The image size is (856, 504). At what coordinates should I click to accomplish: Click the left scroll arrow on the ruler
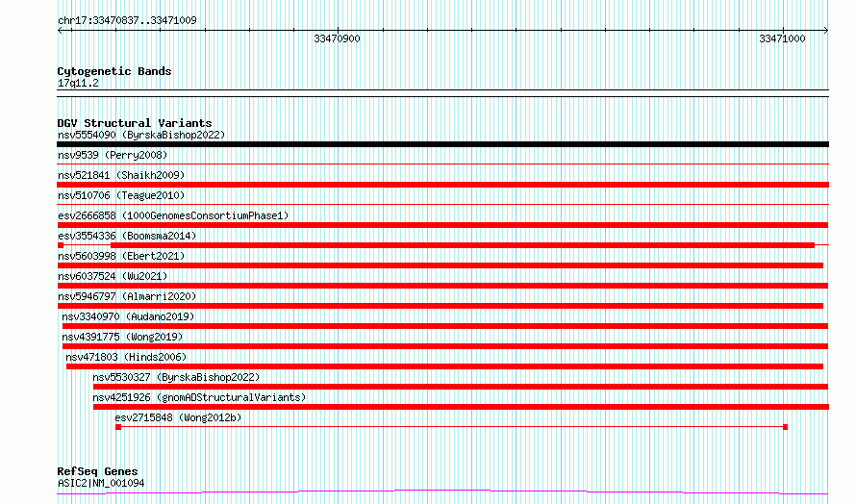(x=60, y=30)
